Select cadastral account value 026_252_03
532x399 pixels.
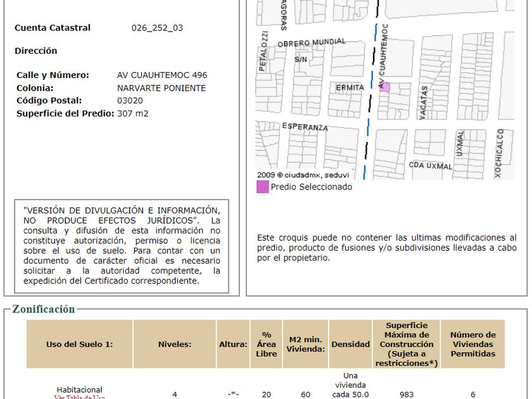click(x=157, y=28)
